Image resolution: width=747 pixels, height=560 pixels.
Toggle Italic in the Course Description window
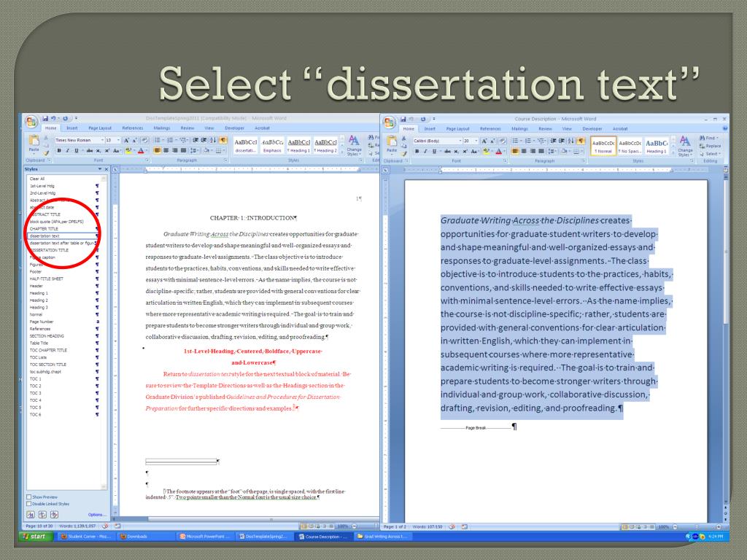[x=425, y=151]
